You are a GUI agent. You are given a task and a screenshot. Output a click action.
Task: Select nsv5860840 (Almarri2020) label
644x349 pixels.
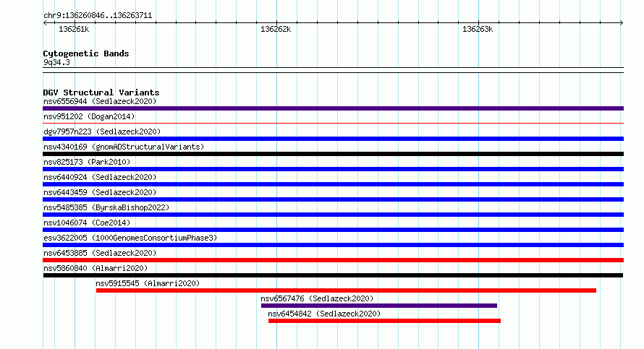point(96,268)
